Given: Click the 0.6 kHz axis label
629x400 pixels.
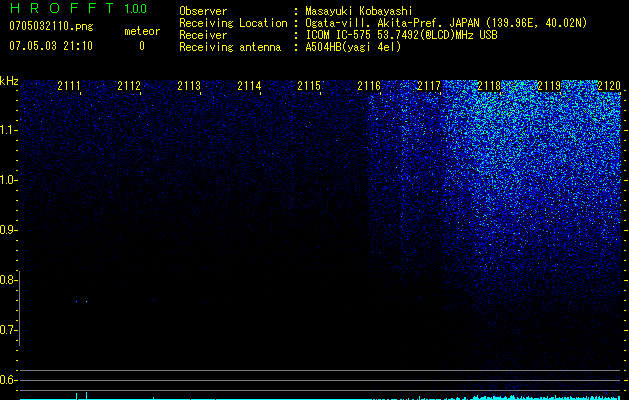Looking at the screenshot, I should pos(8,380).
